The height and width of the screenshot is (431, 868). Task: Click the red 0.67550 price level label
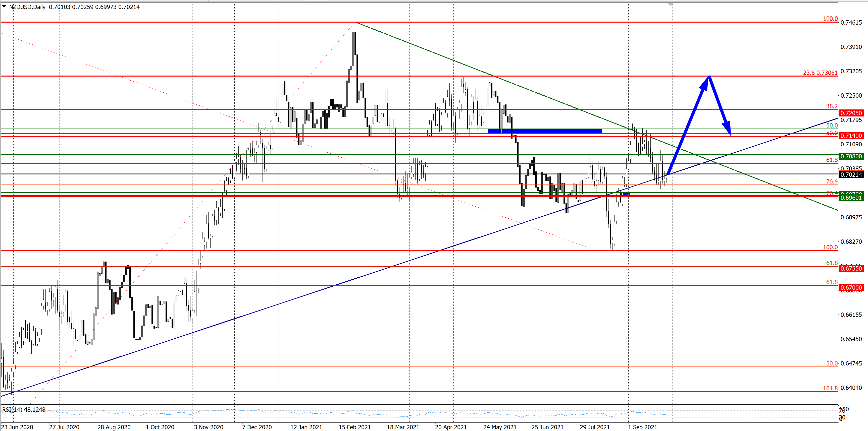[851, 268]
